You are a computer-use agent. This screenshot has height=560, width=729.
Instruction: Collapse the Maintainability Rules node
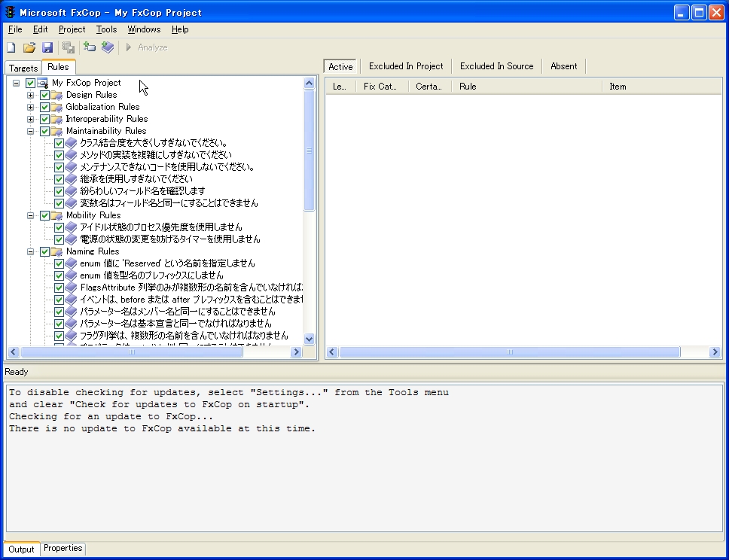click(30, 131)
